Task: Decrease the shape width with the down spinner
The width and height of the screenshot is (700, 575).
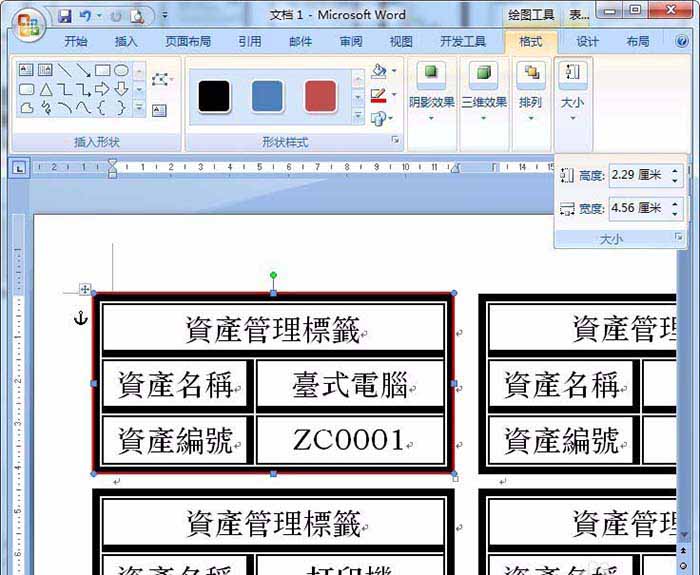Action: (675, 213)
